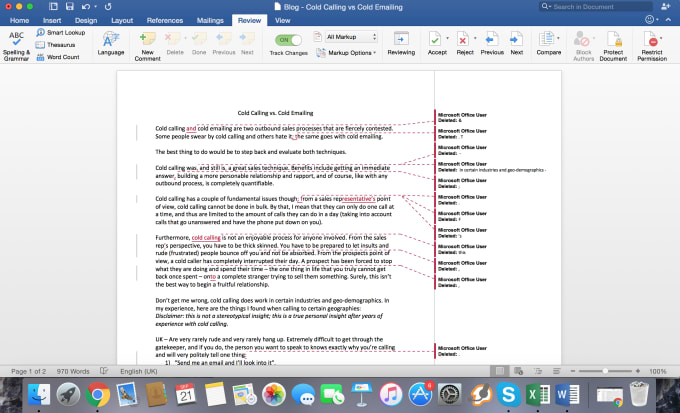Screen dimensions: 680x413
Task: Click Block Authors icon
Action: pos(581,39)
